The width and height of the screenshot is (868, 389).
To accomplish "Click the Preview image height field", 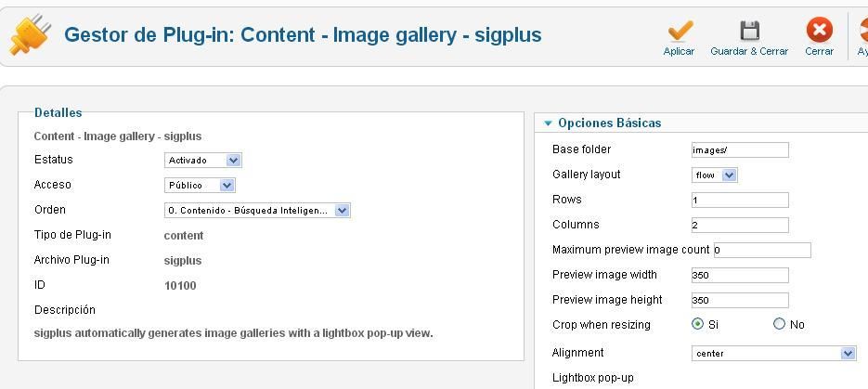I will pyautogui.click(x=740, y=300).
